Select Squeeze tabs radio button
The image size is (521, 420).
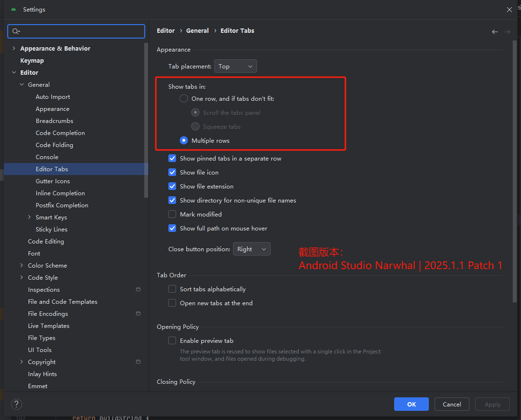tap(195, 126)
